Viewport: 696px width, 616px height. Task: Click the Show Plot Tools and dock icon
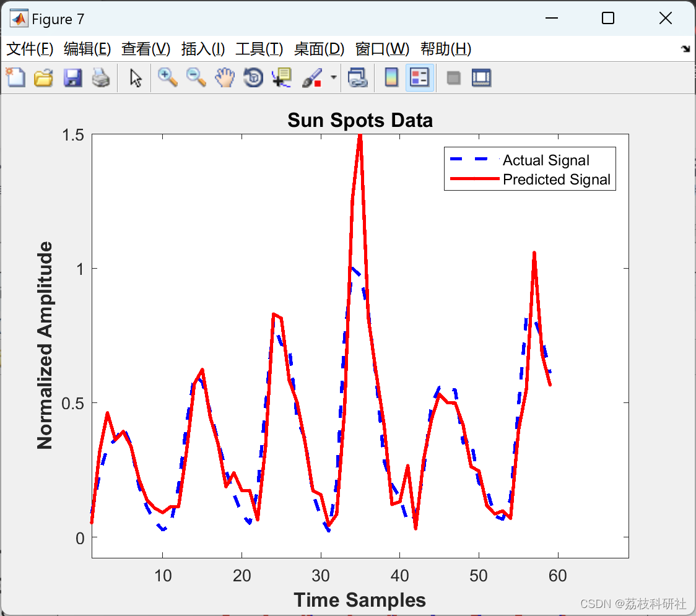482,77
